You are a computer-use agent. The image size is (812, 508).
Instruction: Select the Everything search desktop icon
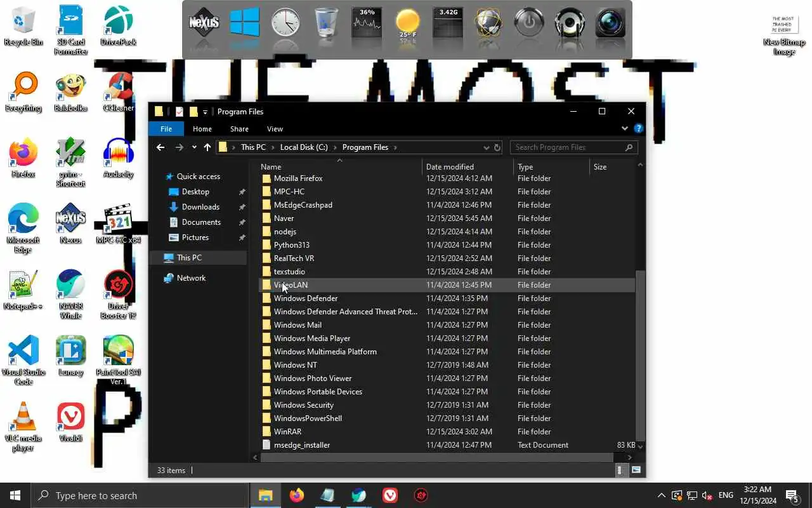23,92
